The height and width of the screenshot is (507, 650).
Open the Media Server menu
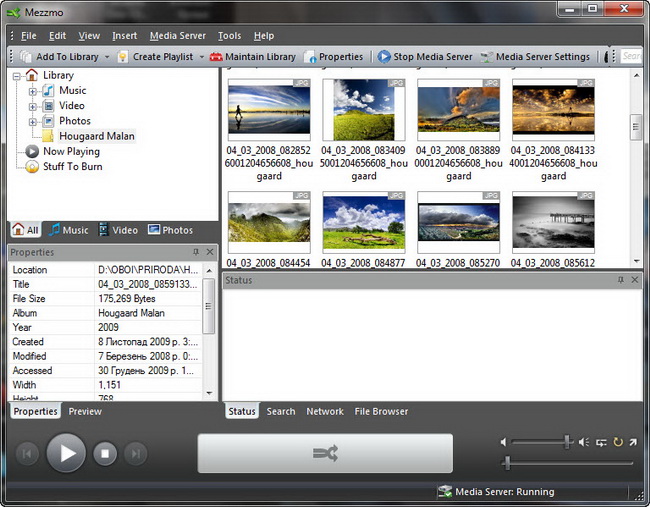177,36
